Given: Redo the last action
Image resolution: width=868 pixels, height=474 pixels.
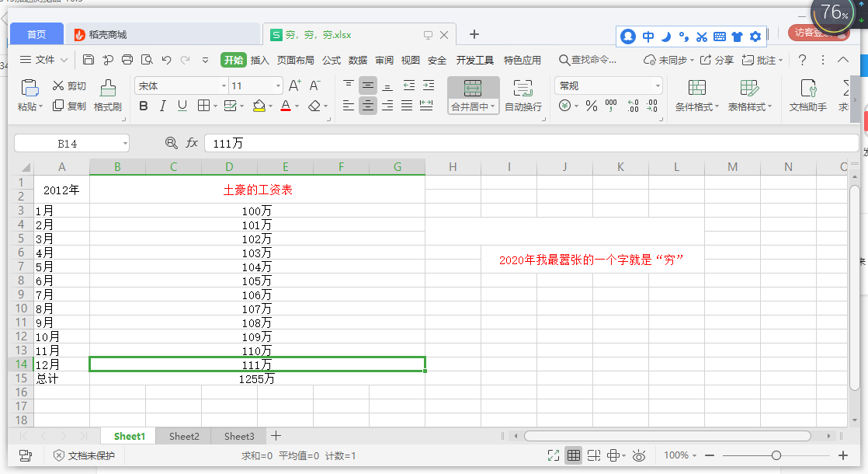Looking at the screenshot, I should (186, 60).
